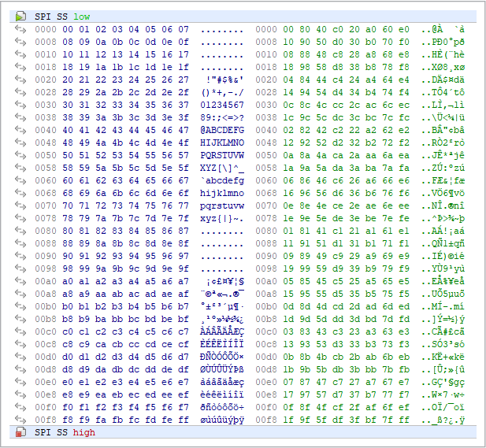Click green hex byte 'c0' in row 0000
The image size is (486, 448).
[338, 29]
